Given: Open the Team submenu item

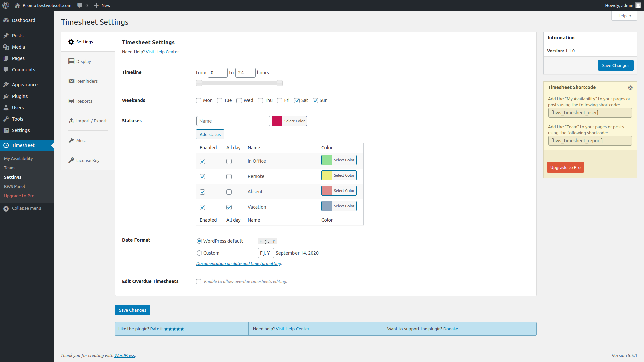Looking at the screenshot, I should pyautogui.click(x=9, y=168).
